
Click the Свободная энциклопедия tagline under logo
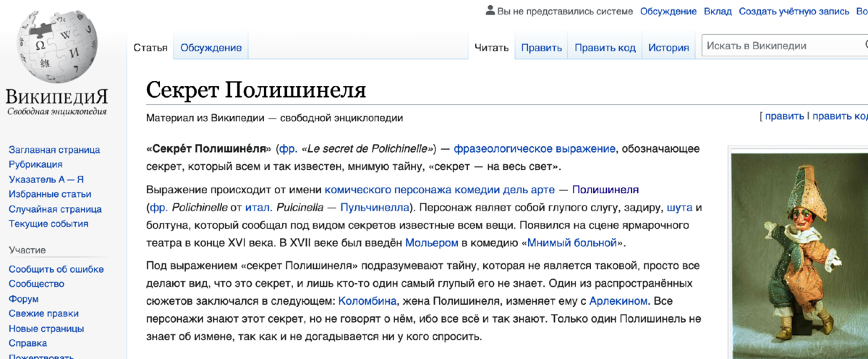click(56, 112)
